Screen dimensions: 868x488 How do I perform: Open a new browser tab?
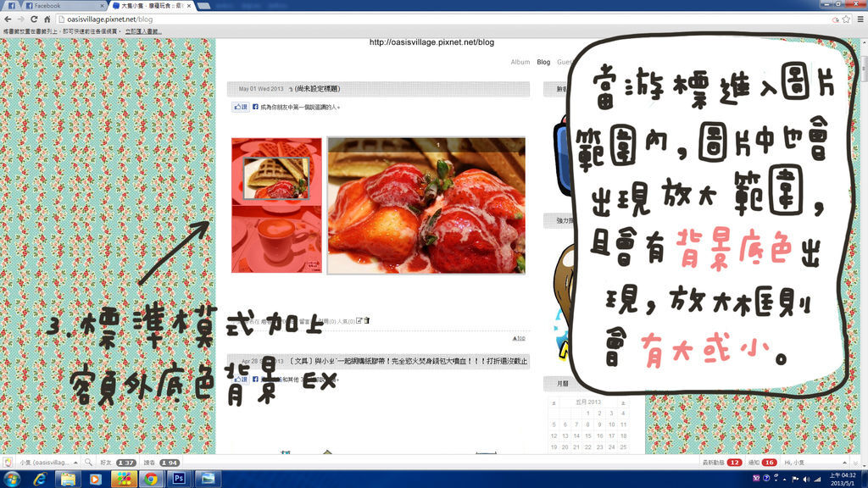click(x=203, y=6)
